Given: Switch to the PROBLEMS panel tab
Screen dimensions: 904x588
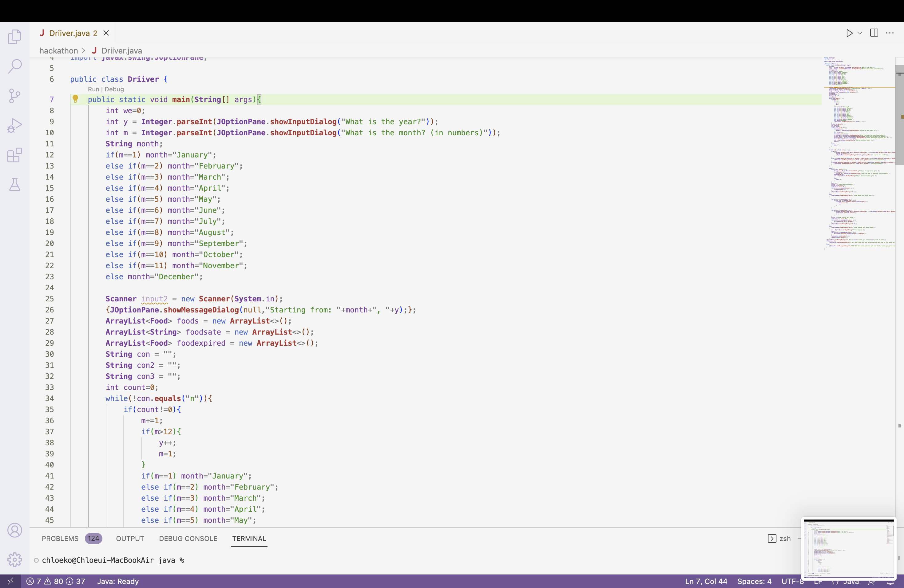Looking at the screenshot, I should [60, 538].
